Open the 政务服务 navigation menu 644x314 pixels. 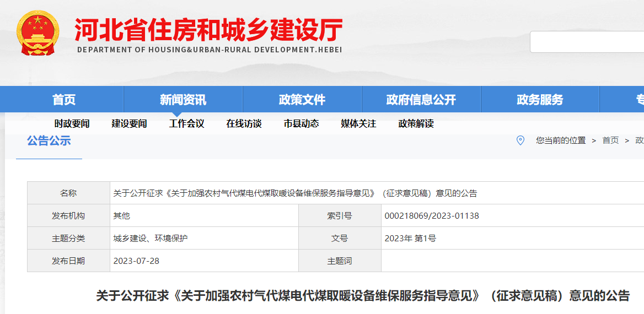coord(540,100)
